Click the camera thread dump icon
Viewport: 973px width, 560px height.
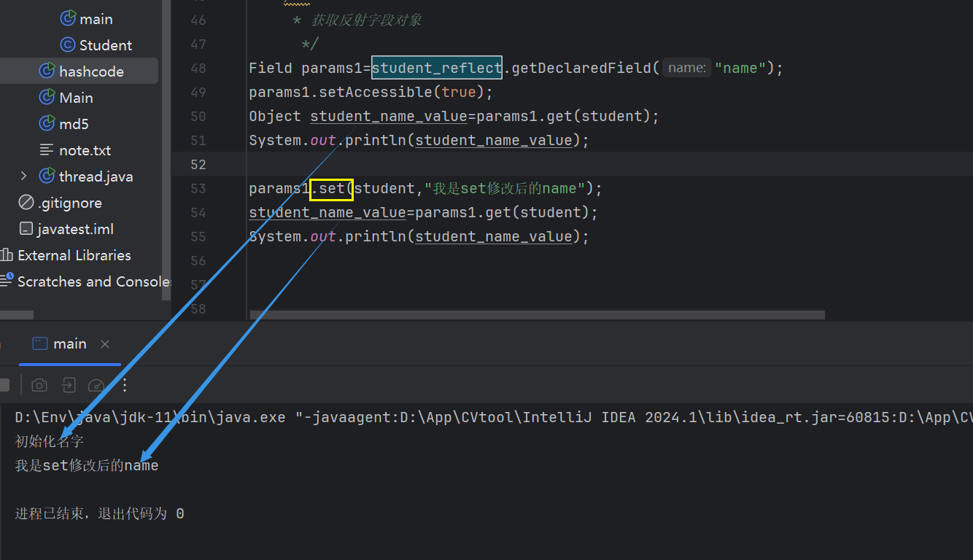coord(39,385)
